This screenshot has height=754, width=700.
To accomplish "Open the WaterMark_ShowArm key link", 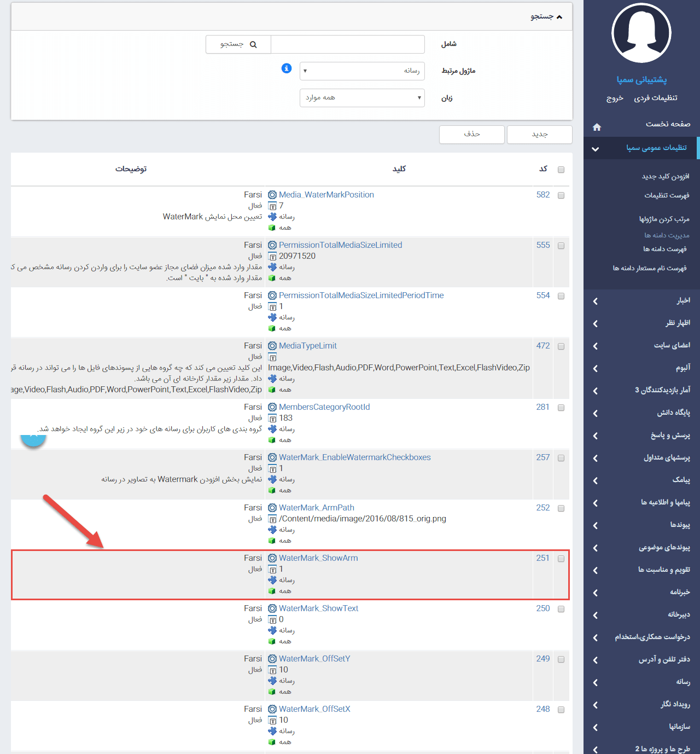I will [318, 558].
